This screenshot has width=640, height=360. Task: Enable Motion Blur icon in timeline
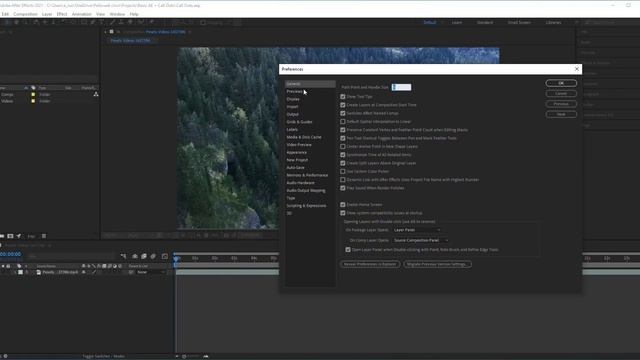(153, 256)
